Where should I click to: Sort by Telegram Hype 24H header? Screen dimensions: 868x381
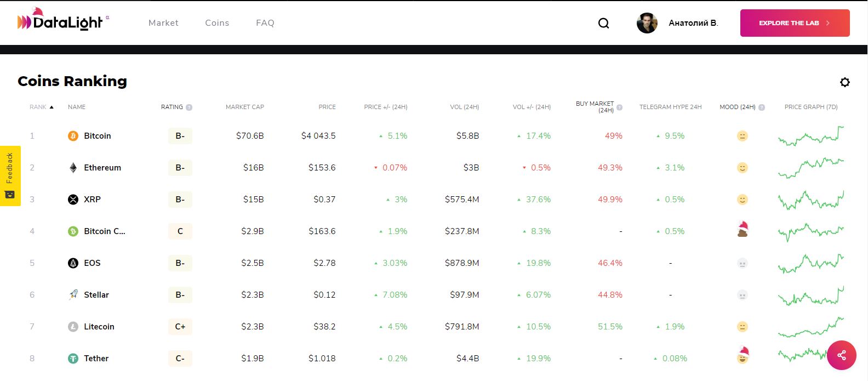click(670, 107)
